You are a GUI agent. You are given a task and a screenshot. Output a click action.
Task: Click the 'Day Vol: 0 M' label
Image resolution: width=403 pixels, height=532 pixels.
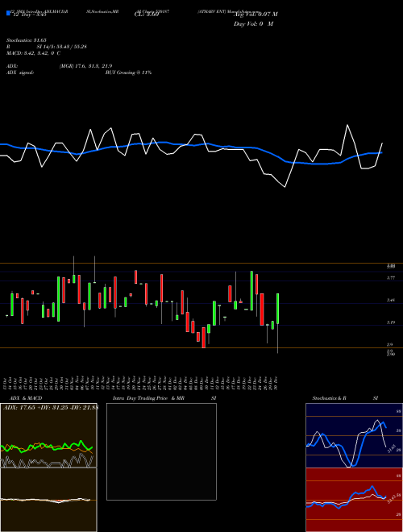pyautogui.click(x=253, y=23)
